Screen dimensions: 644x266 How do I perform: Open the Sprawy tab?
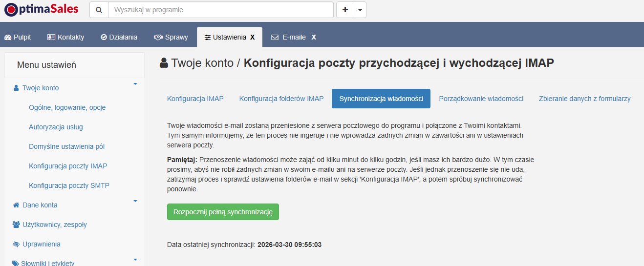[171, 37]
